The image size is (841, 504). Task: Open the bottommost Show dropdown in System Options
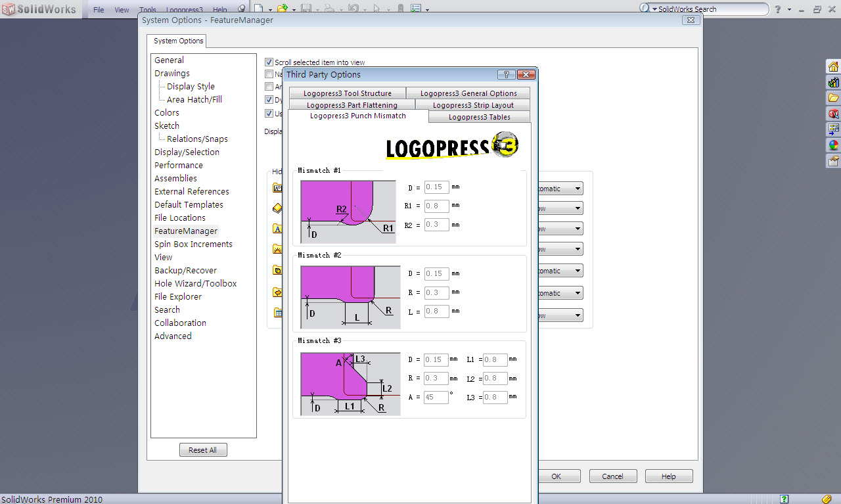tap(560, 315)
